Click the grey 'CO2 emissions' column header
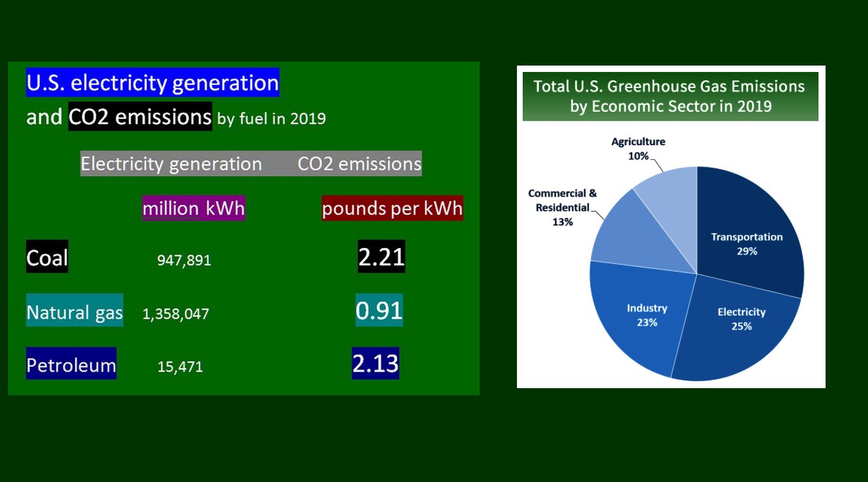 tap(359, 164)
